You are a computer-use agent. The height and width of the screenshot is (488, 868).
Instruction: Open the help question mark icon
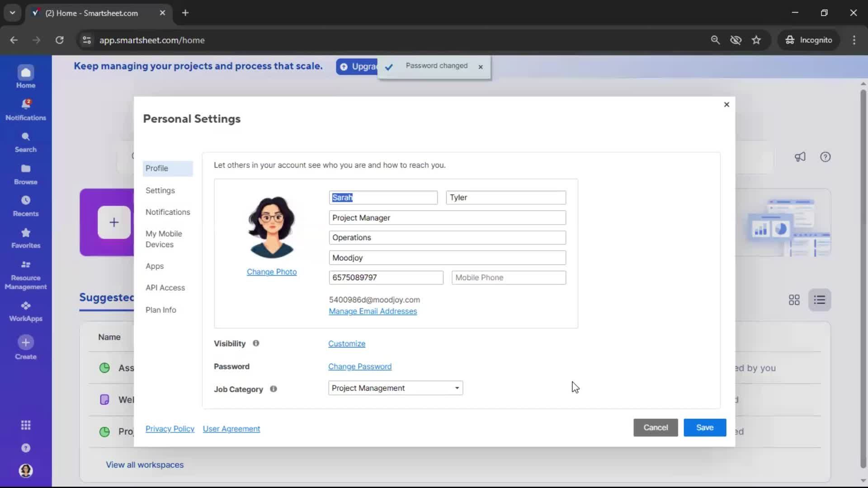click(x=826, y=157)
